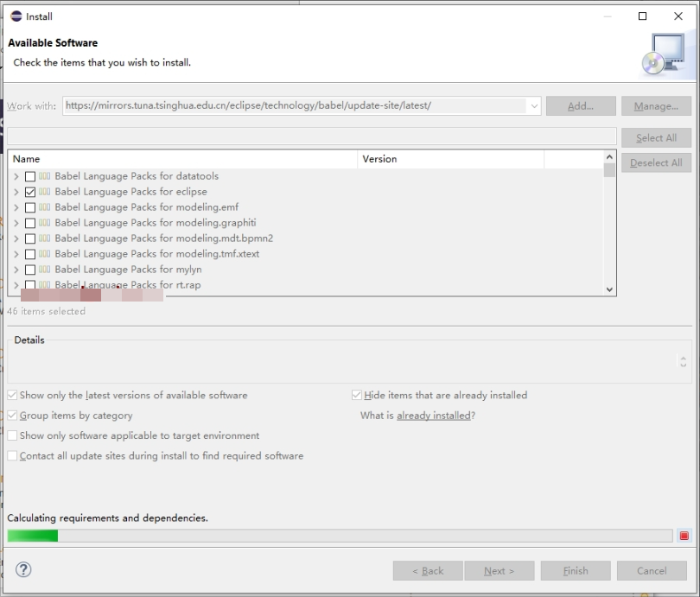Close the Install dialog window
The image size is (700, 597).
click(678, 16)
